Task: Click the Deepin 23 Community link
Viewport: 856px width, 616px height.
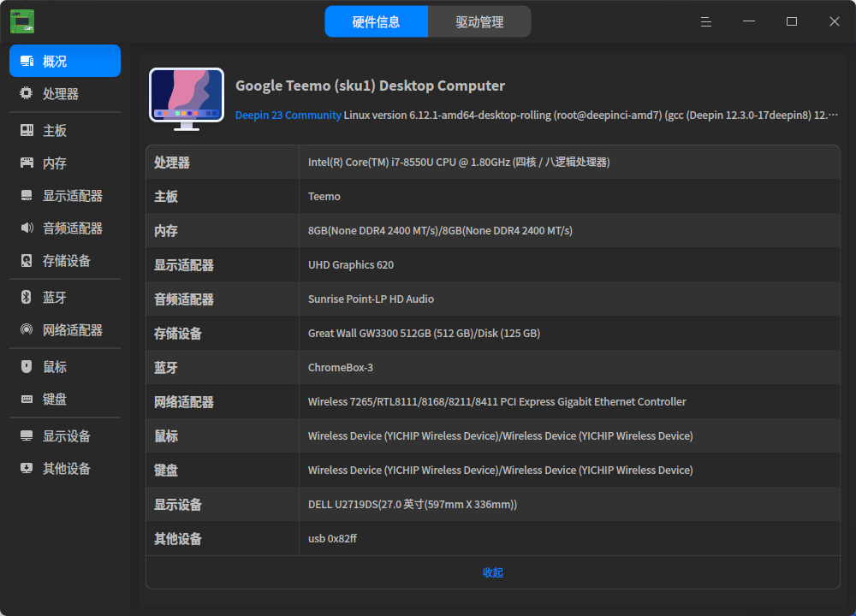Action: click(x=288, y=115)
